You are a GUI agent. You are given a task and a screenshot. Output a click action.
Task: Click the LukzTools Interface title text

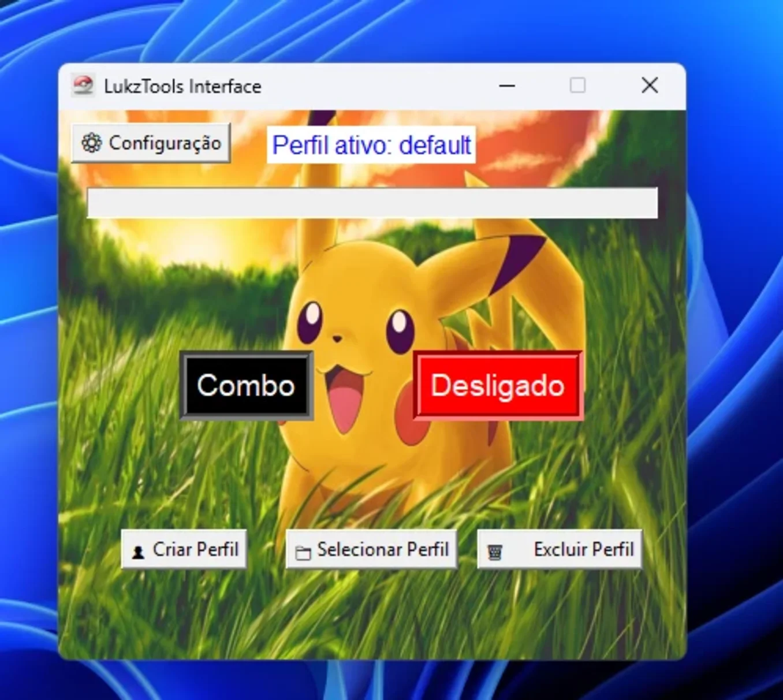pyautogui.click(x=182, y=87)
